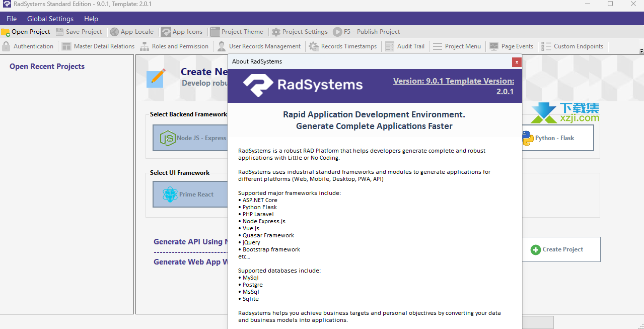The image size is (644, 329).
Task: Click the PHP Laravel list entry
Action: [258, 214]
